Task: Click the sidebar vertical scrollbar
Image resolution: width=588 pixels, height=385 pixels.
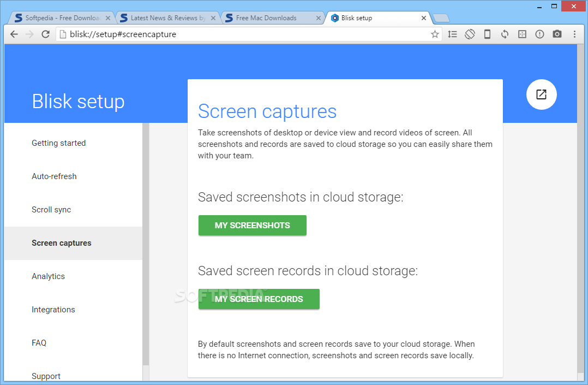Action: [x=146, y=244]
